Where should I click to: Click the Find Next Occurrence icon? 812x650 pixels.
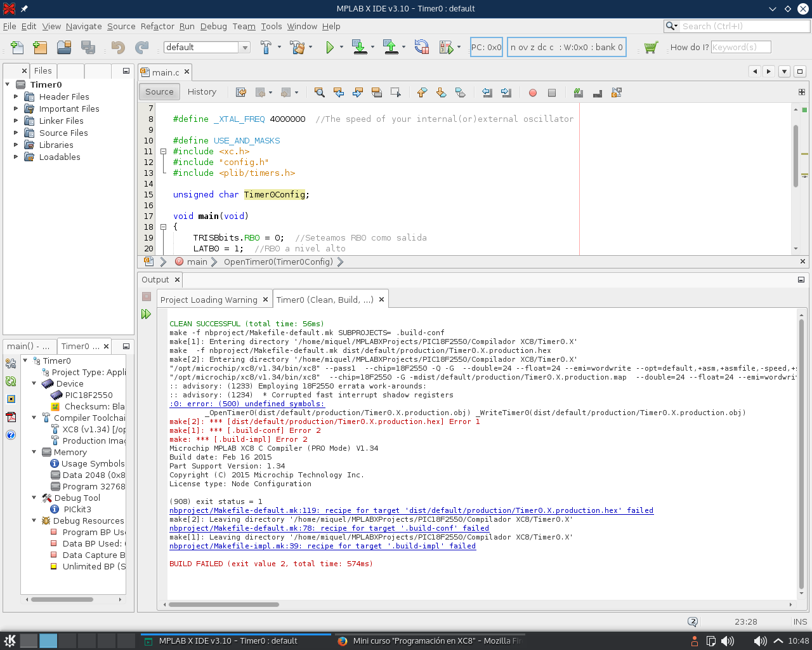tap(358, 93)
